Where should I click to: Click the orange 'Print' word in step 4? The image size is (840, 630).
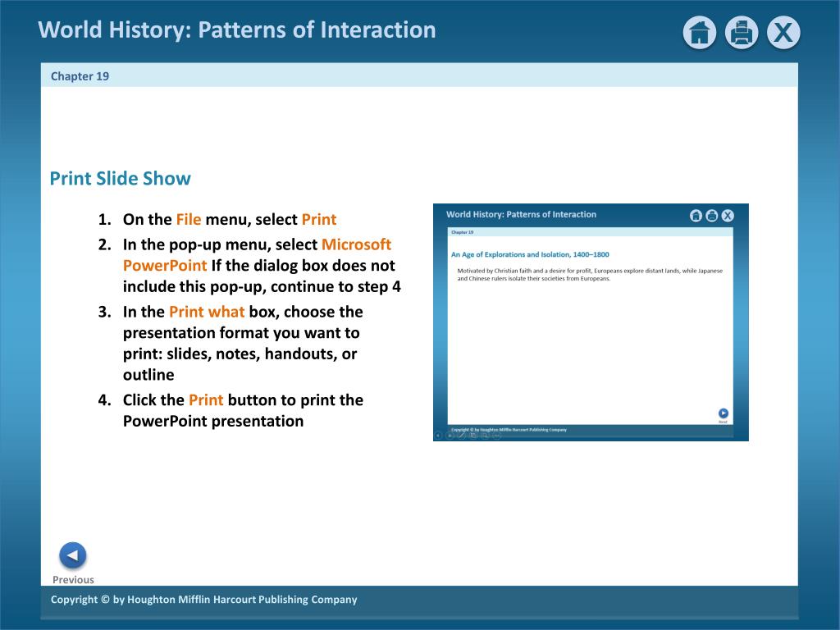[x=206, y=400]
